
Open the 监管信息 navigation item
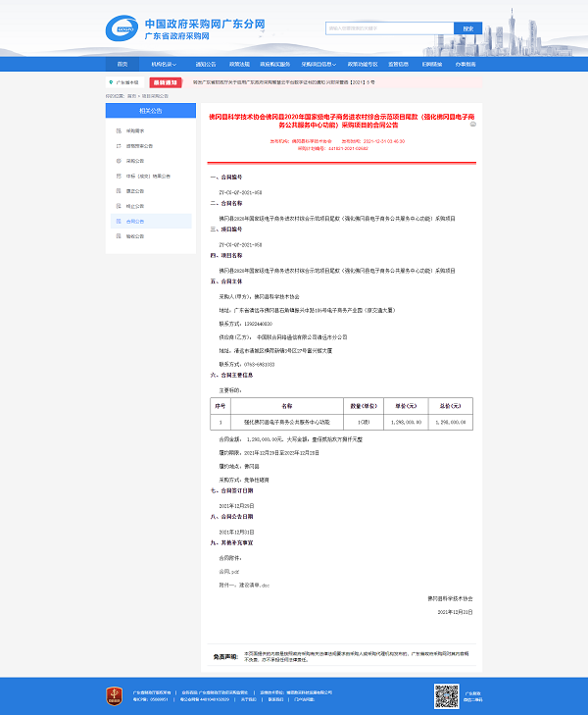(x=399, y=65)
